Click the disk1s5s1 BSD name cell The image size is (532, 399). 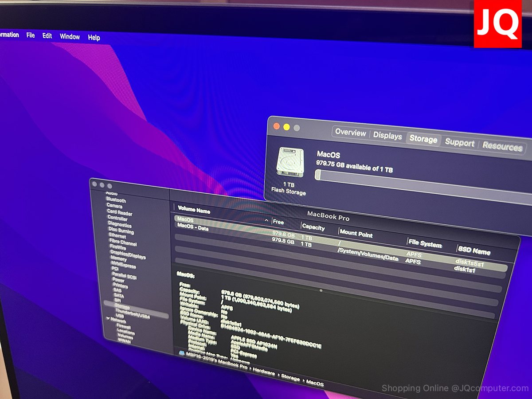point(469,263)
